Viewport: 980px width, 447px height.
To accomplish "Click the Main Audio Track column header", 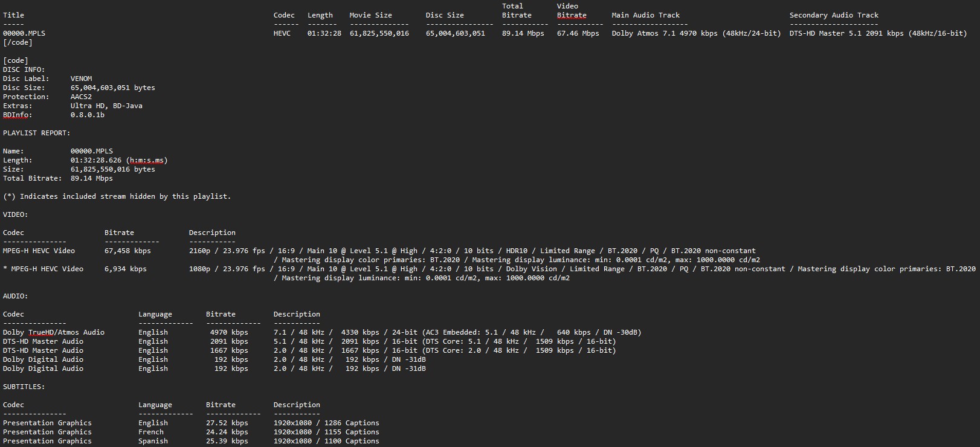I will point(645,15).
